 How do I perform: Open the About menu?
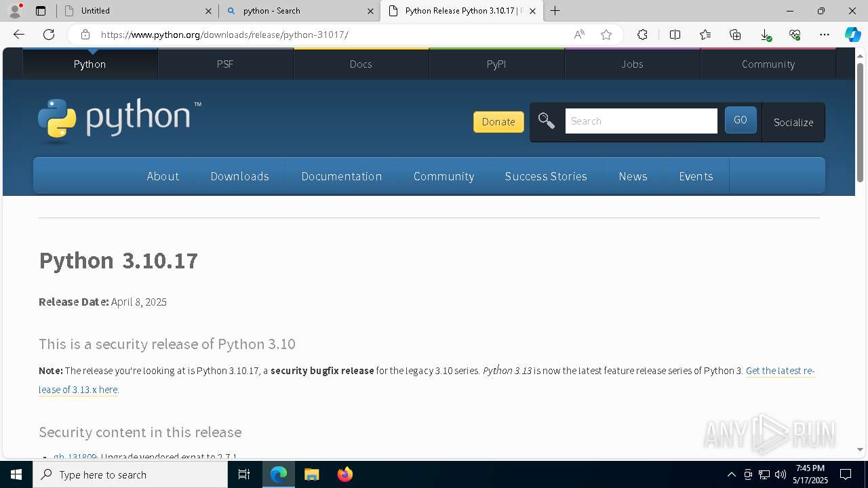point(163,176)
